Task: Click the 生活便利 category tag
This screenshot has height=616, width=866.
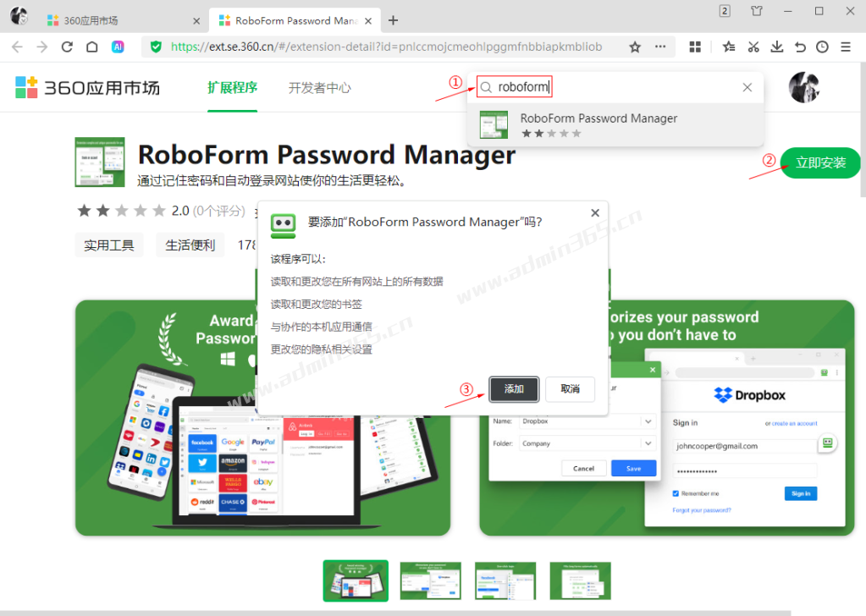Action: coord(190,245)
